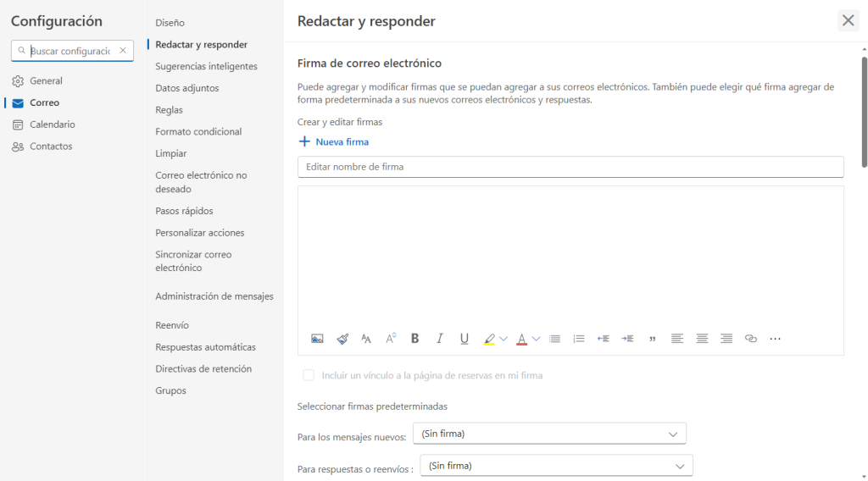Click the insert picture icon in signature toolbar
The image size is (868, 481).
(317, 339)
